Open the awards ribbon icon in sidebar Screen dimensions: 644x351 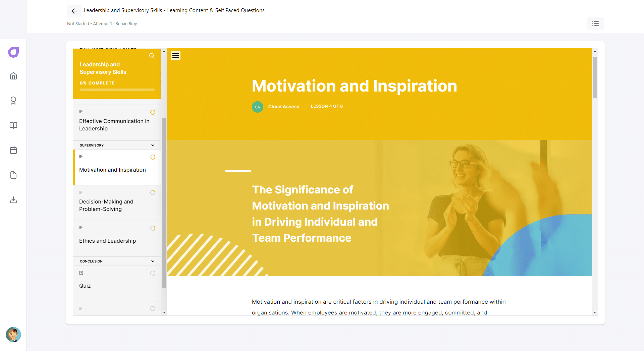13,101
